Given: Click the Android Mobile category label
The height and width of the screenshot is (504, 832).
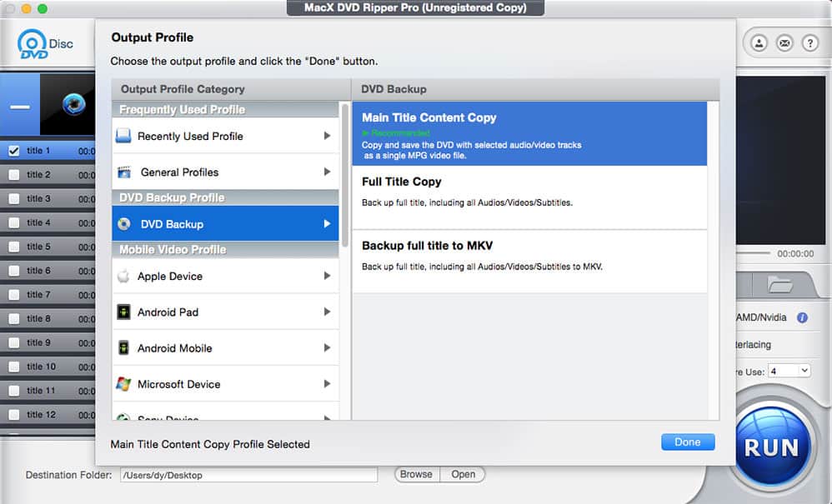Looking at the screenshot, I should pyautogui.click(x=174, y=348).
